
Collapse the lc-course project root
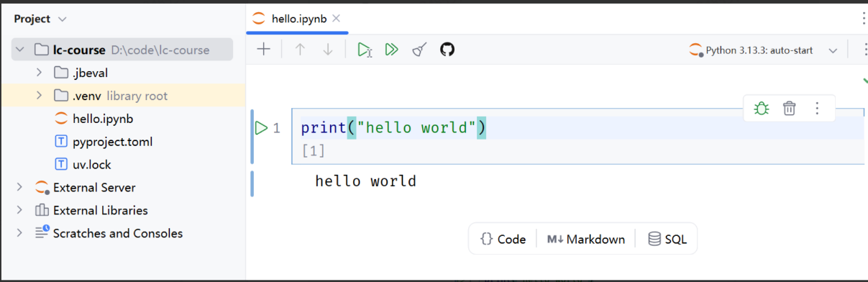(x=21, y=50)
